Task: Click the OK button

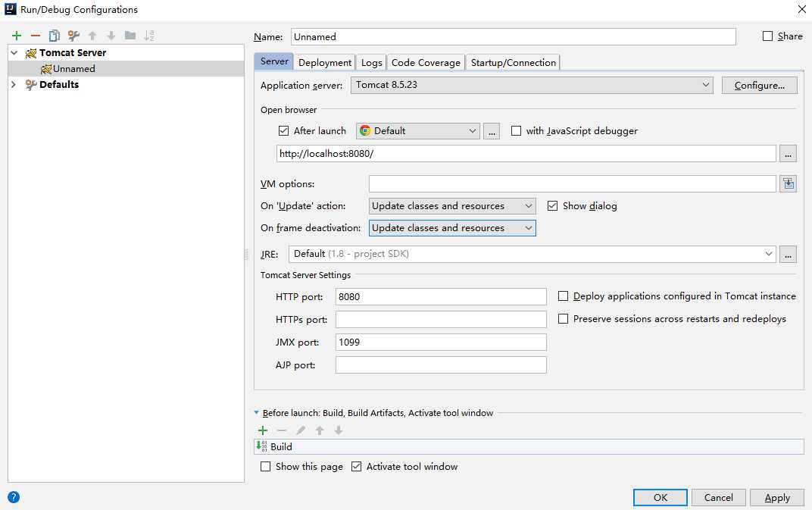Action: coord(661,498)
